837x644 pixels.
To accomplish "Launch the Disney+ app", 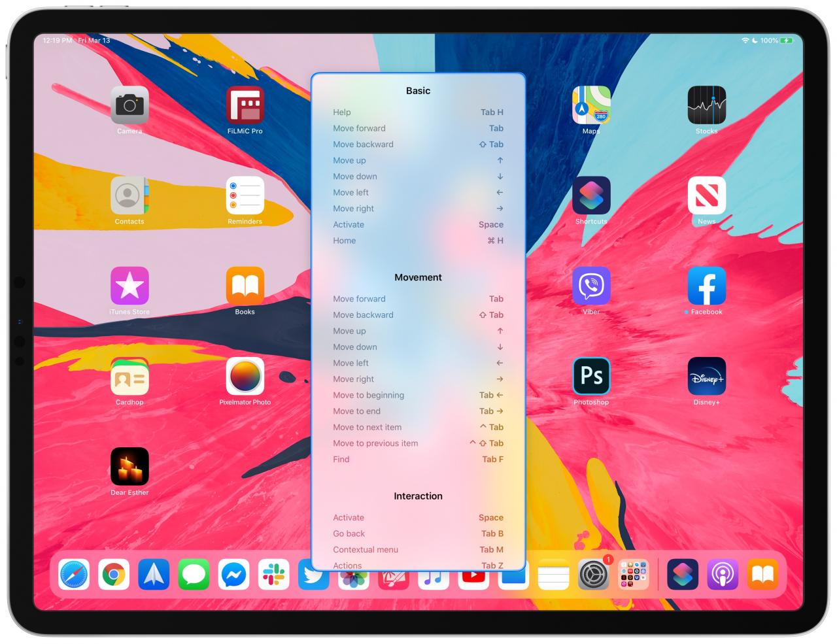I will (x=707, y=376).
